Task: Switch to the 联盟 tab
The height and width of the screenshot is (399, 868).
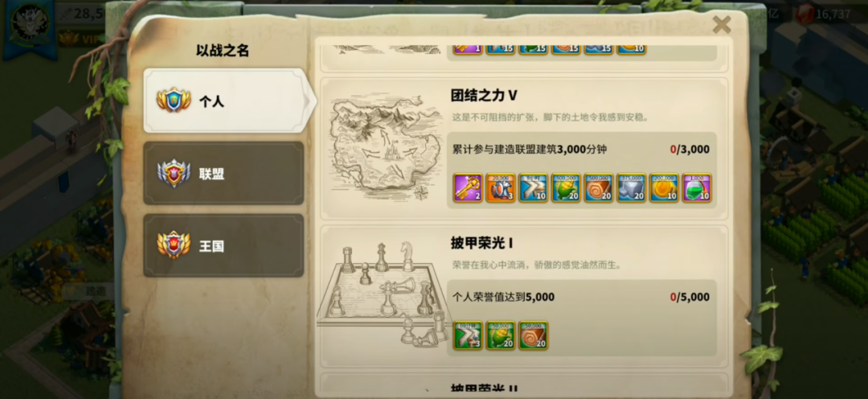Action: tap(223, 174)
